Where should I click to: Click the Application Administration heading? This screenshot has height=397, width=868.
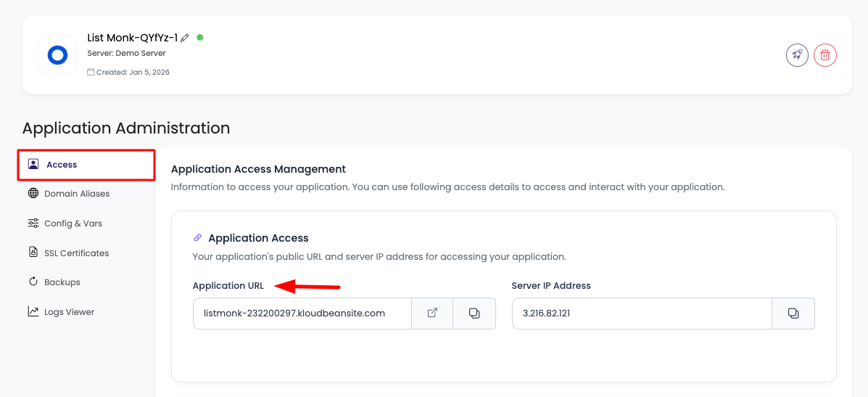coord(126,128)
